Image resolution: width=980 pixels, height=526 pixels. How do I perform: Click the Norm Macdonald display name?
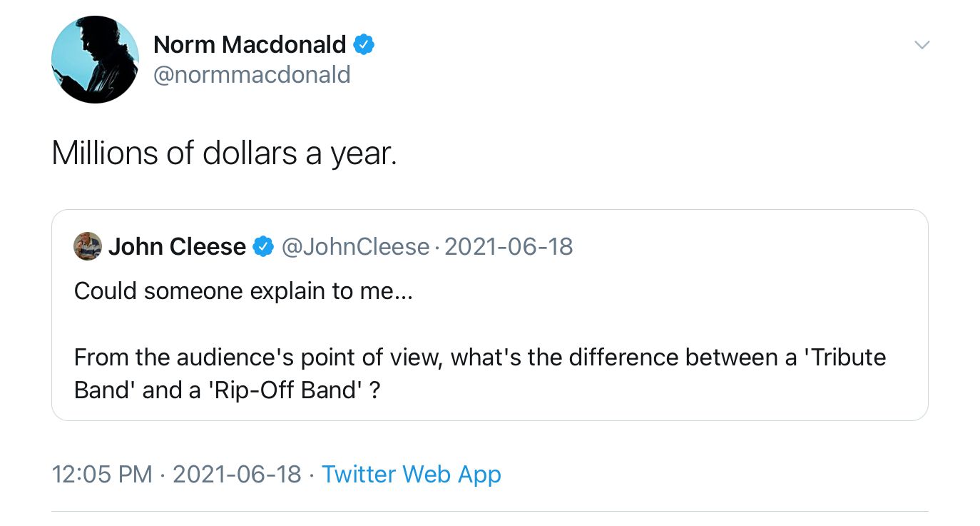(x=250, y=45)
